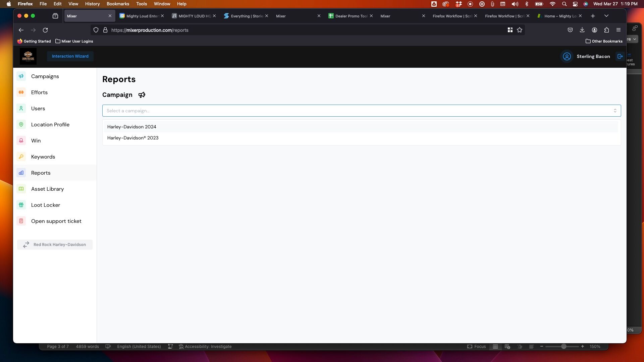
Task: Open the list all tabs chevron
Action: [606, 16]
